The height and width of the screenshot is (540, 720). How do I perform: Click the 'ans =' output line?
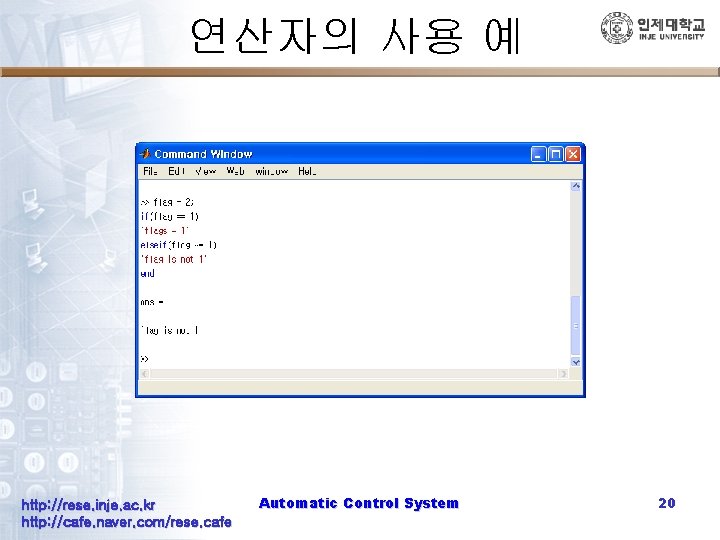click(x=152, y=302)
